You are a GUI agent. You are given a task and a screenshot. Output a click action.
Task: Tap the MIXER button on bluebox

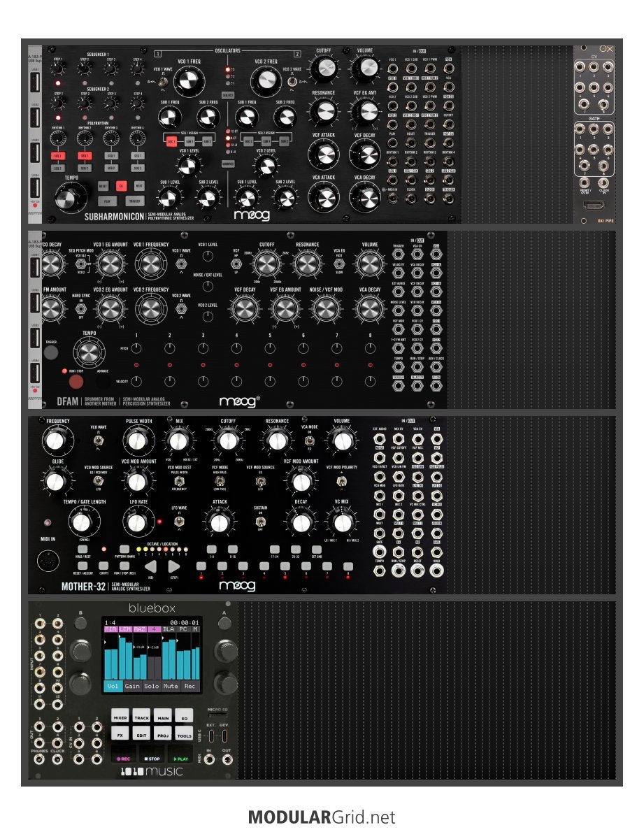(x=120, y=717)
